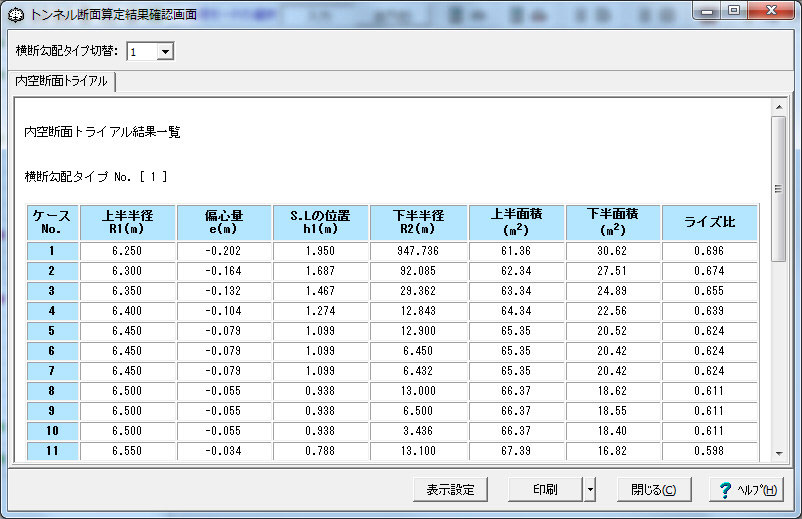
Task: Select case No. 1 row header
Action: coord(52,251)
